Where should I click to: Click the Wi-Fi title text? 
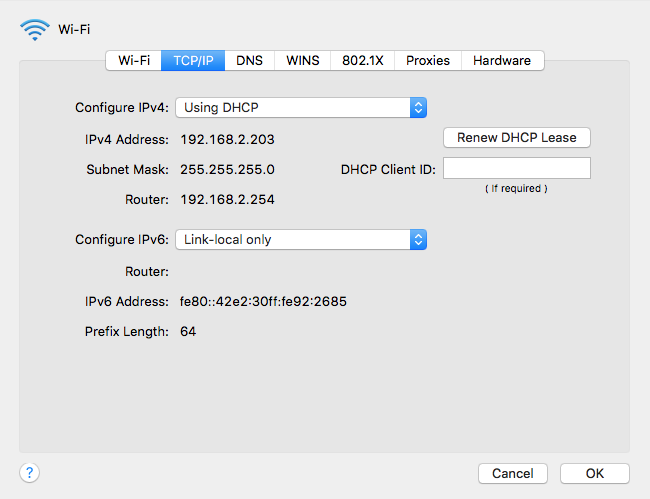(74, 29)
